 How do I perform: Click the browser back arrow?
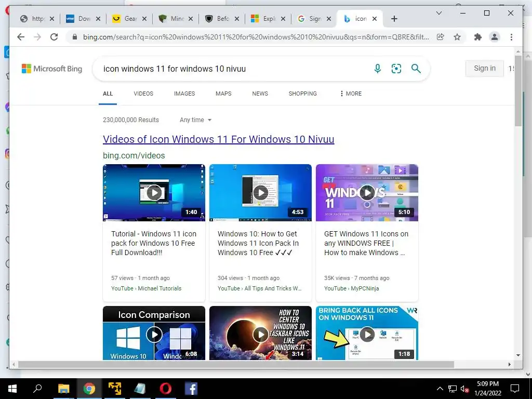pyautogui.click(x=21, y=37)
